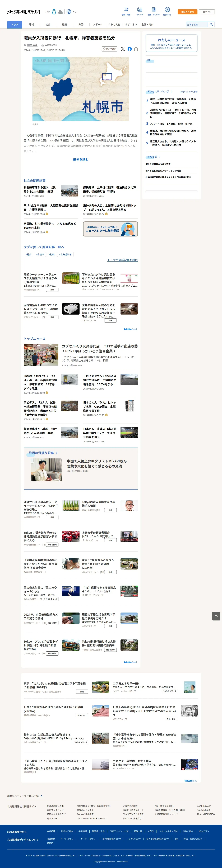The image size is (222, 868).
Task: Open ranking item 3 アパート火災
Action: tap(171, 124)
